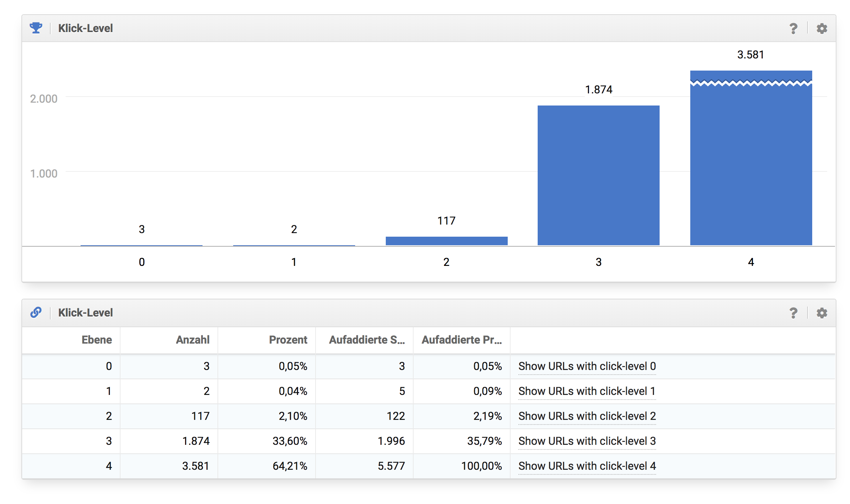Open help for the Klick-Level chart
The width and height of the screenshot is (850, 504).
pos(793,29)
